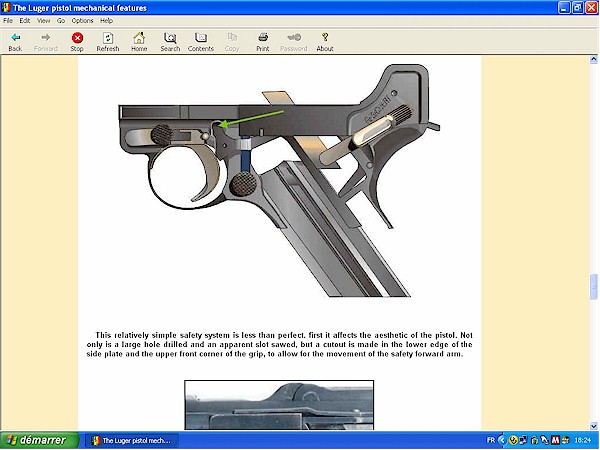The width and height of the screenshot is (600, 450).
Task: Go to the Home page
Action: 139,42
